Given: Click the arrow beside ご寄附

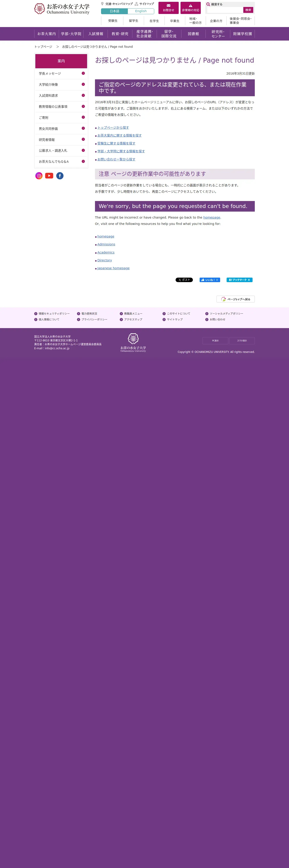Looking at the screenshot, I should click(x=83, y=117).
